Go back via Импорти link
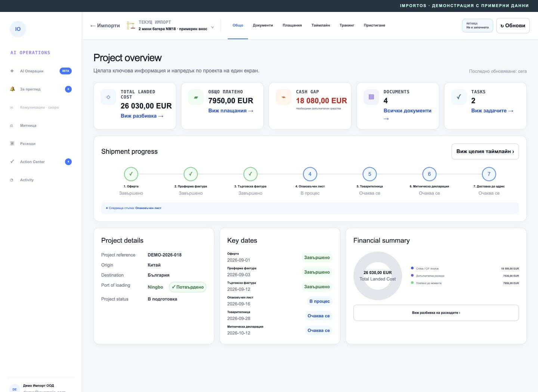This screenshot has height=392, width=538. (105, 25)
